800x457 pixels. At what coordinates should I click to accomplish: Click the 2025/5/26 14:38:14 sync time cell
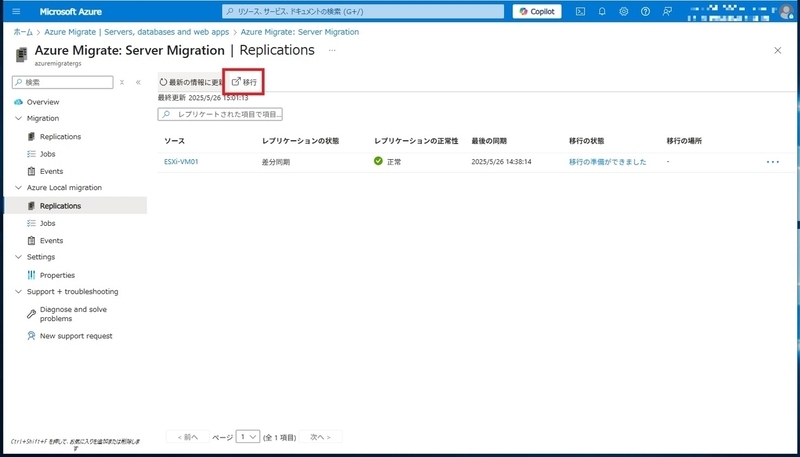(501, 162)
